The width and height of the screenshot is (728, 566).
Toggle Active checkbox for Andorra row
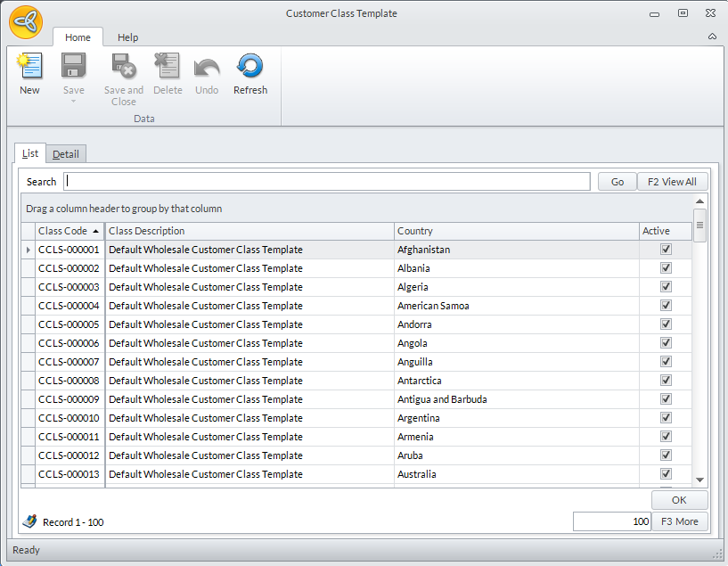[665, 324]
